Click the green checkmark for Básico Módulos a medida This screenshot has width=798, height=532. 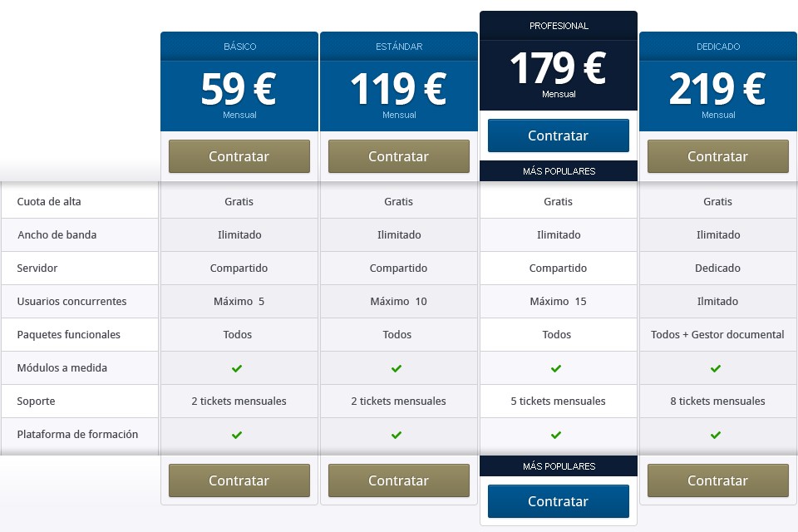click(237, 367)
